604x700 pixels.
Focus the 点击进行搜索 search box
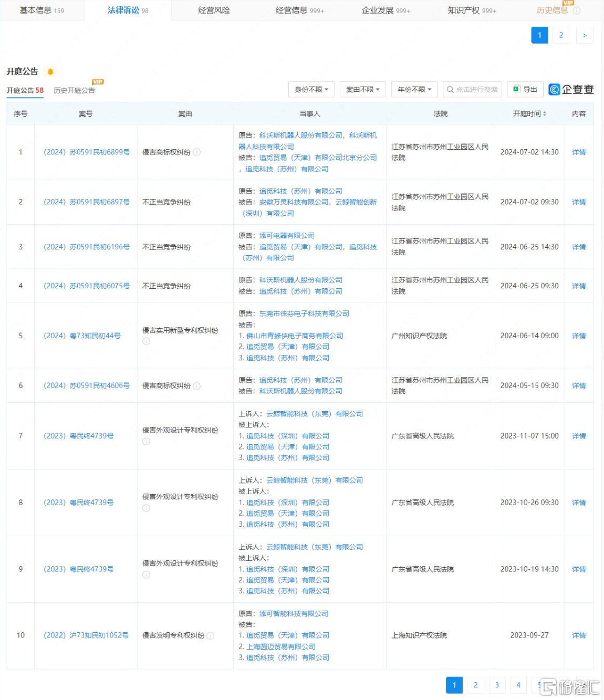pyautogui.click(x=473, y=90)
